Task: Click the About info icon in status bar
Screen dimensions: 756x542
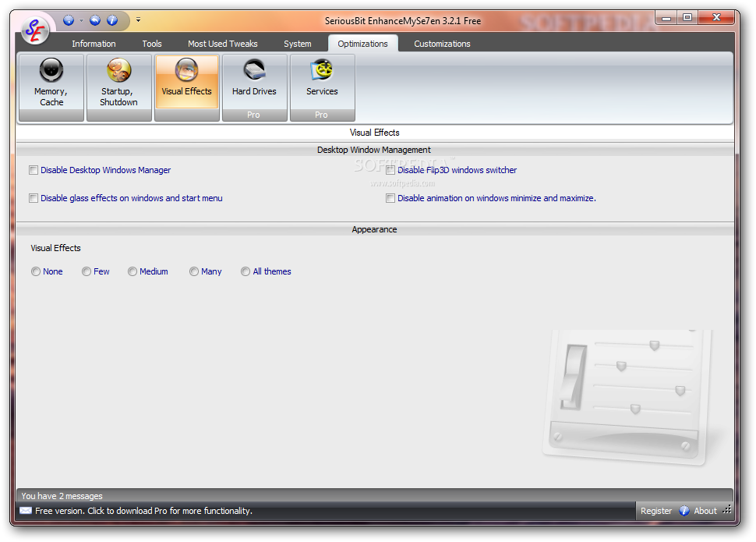Action: (684, 511)
